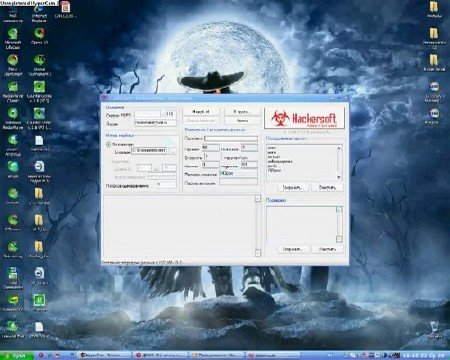Click inside the large empty log area
Viewport: 450px width, 360px height.
(178, 226)
